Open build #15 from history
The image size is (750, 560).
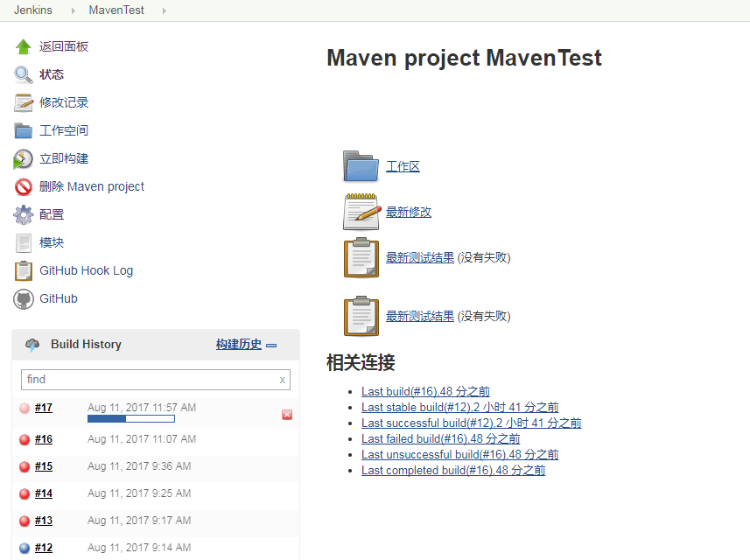click(44, 466)
